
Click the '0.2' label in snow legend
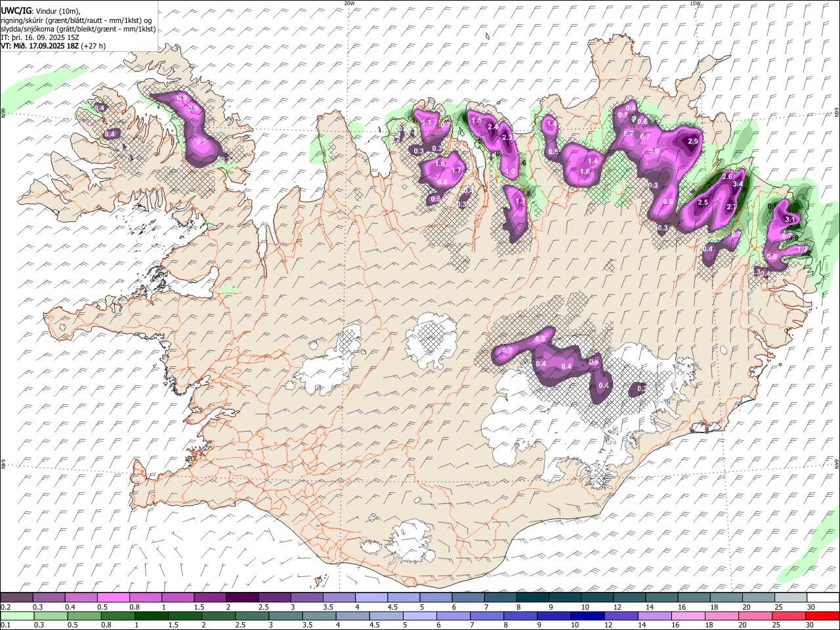click(x=5, y=607)
